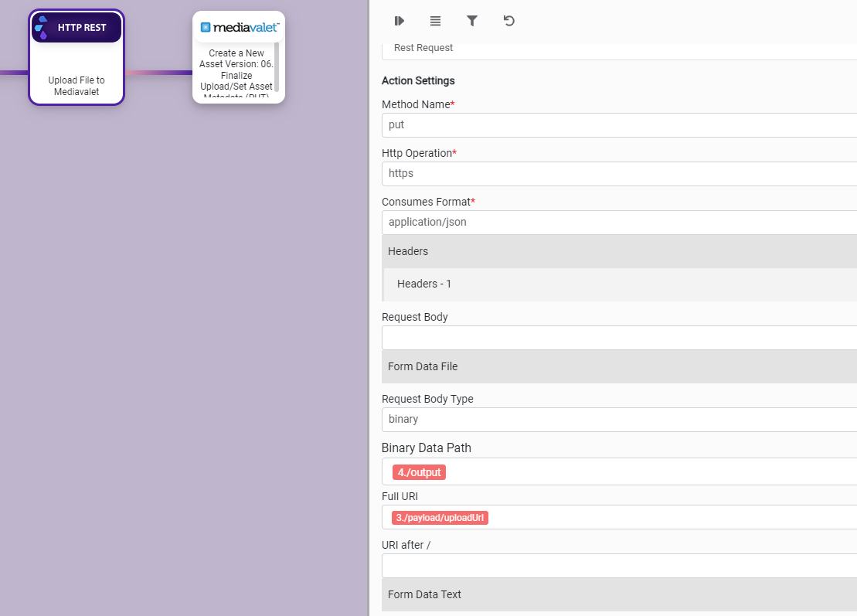
Task: Expand the Headers section
Action: [x=619, y=251]
